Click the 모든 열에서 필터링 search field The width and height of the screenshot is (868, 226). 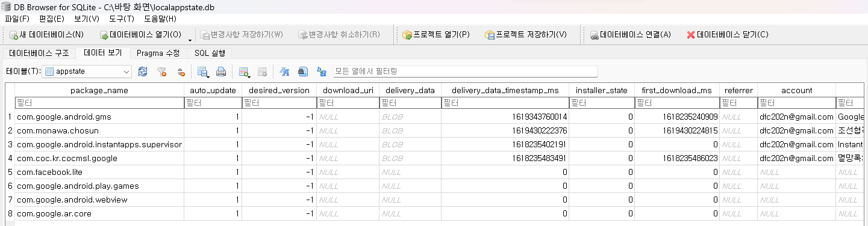pos(465,72)
